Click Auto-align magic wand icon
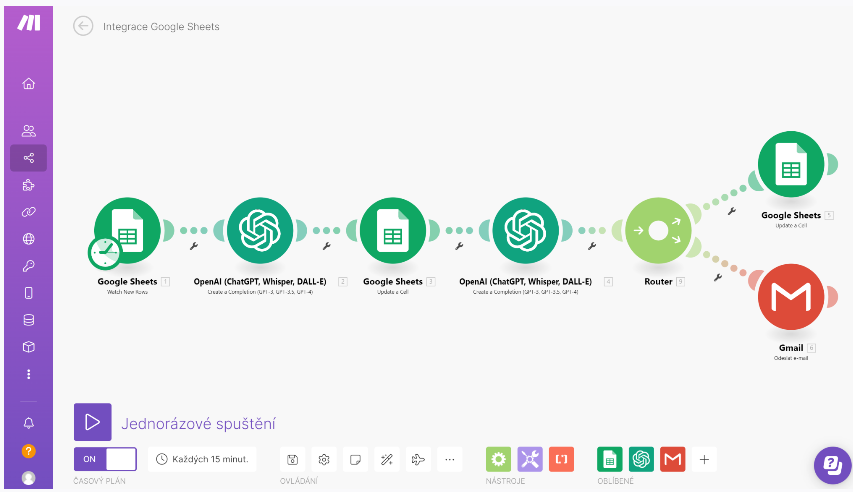Image resolution: width=853 pixels, height=492 pixels. [387, 459]
